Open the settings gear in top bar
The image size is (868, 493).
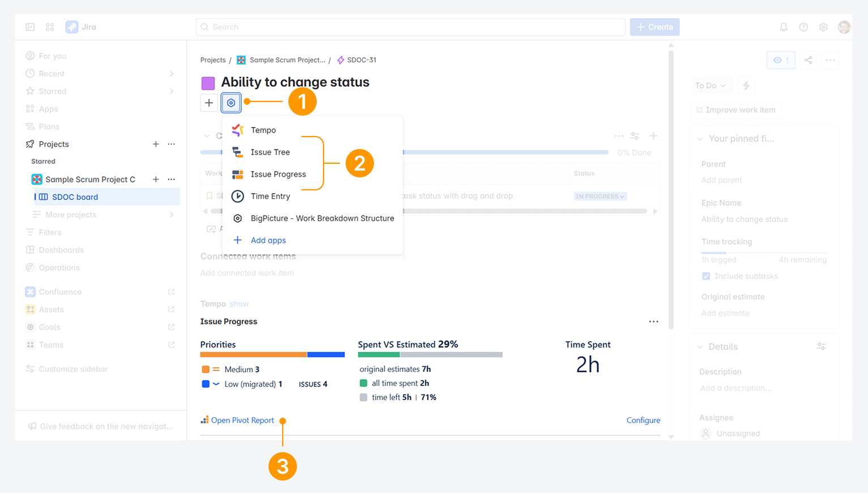pos(823,27)
